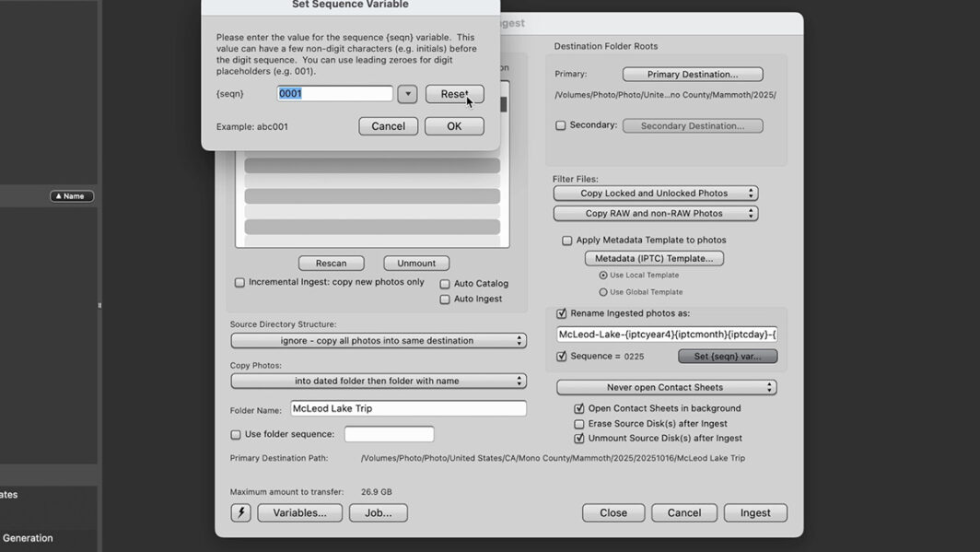Enable the Auto Catalog checkbox

coord(445,284)
